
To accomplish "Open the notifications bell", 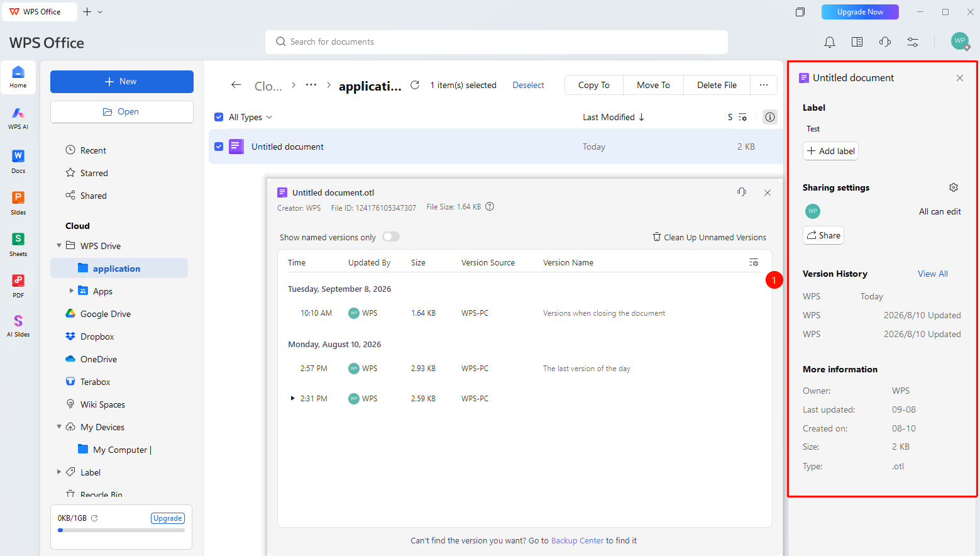I will (x=830, y=42).
